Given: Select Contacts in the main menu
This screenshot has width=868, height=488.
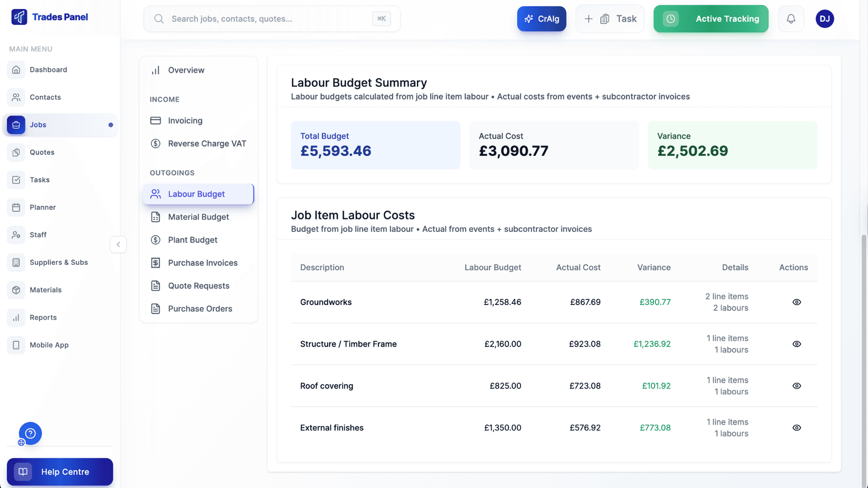Looking at the screenshot, I should point(46,97).
